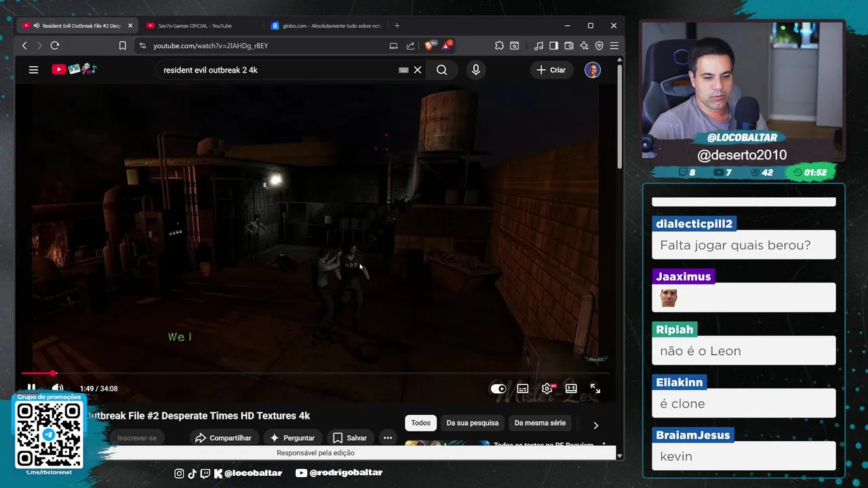Close the Resident Evil Outbreak browser tab
The height and width of the screenshot is (488, 868).
pyautogui.click(x=130, y=26)
